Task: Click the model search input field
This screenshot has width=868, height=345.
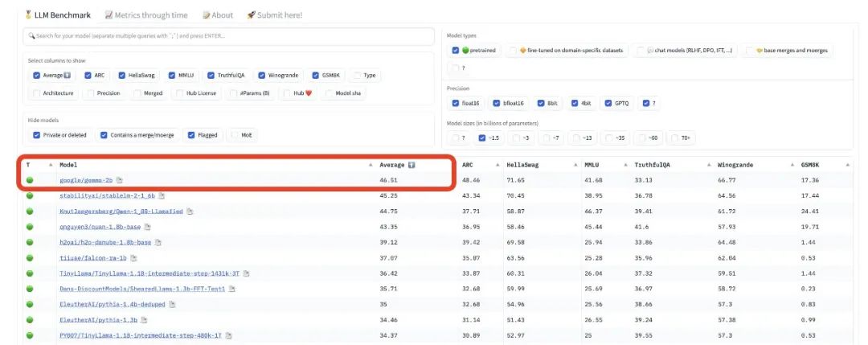Action: point(225,36)
